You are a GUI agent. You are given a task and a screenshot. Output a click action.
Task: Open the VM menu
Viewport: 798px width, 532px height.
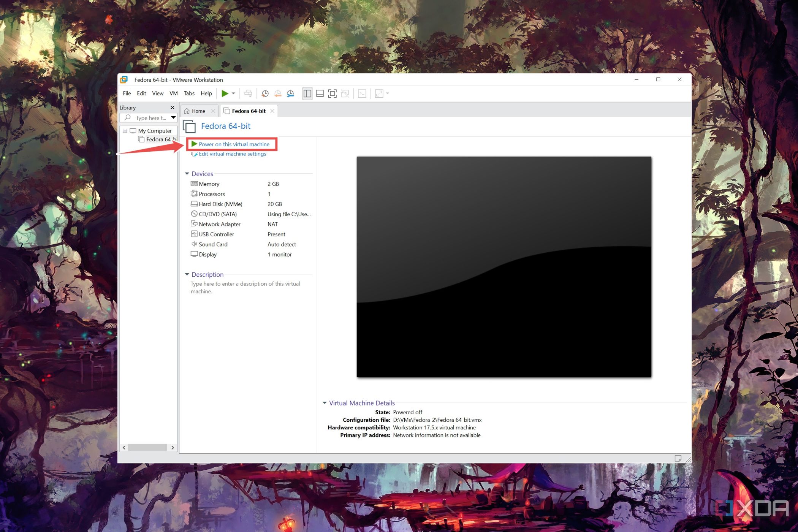click(174, 93)
